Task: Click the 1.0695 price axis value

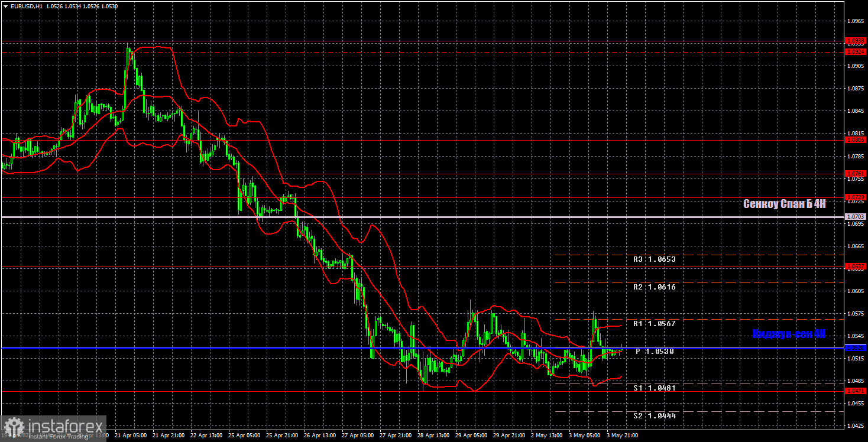Action: pos(856,223)
